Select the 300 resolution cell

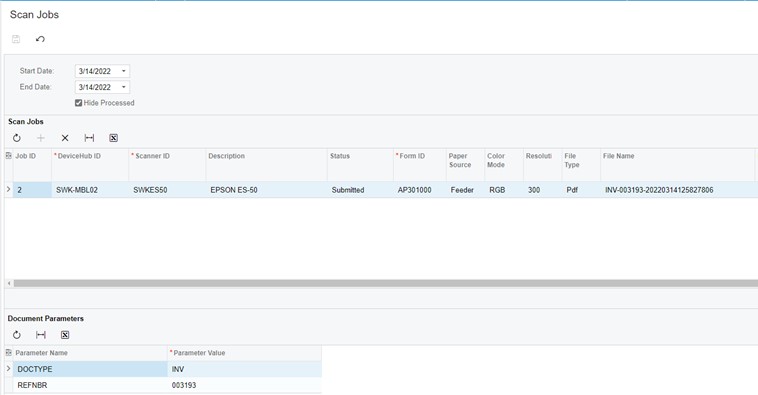[x=542, y=190]
